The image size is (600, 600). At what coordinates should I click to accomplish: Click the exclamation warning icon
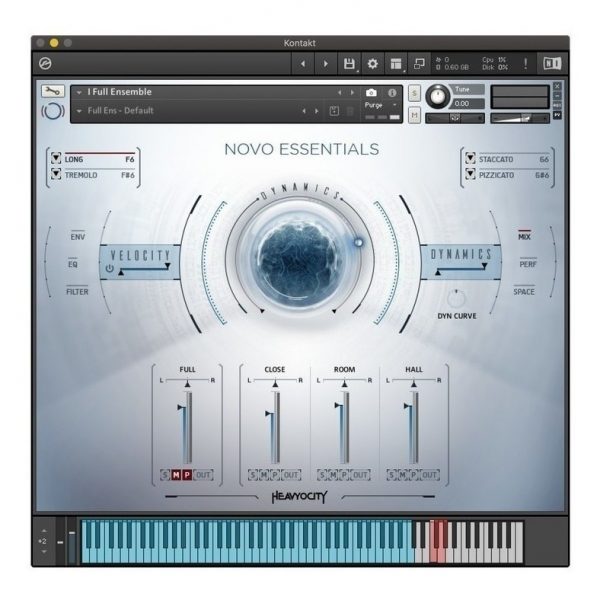525,64
